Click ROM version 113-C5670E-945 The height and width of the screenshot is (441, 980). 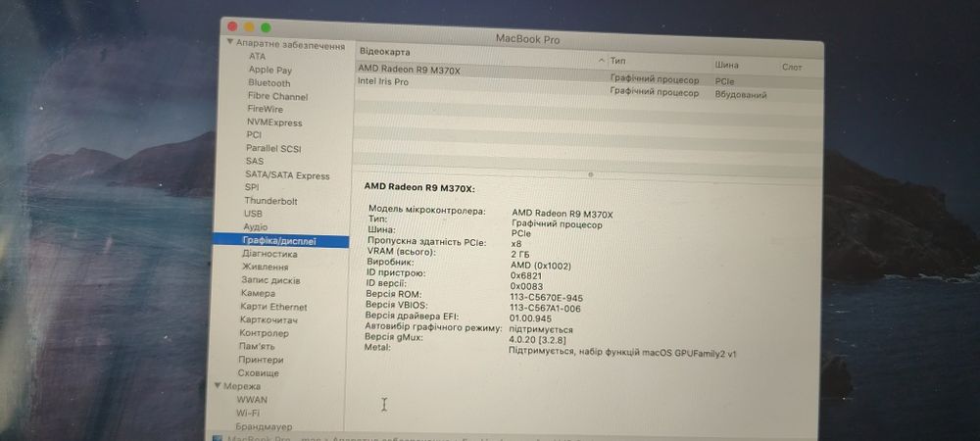[x=546, y=298]
